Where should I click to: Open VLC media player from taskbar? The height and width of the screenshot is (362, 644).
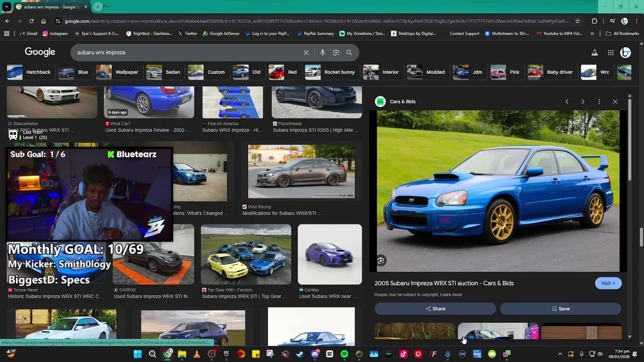197,354
